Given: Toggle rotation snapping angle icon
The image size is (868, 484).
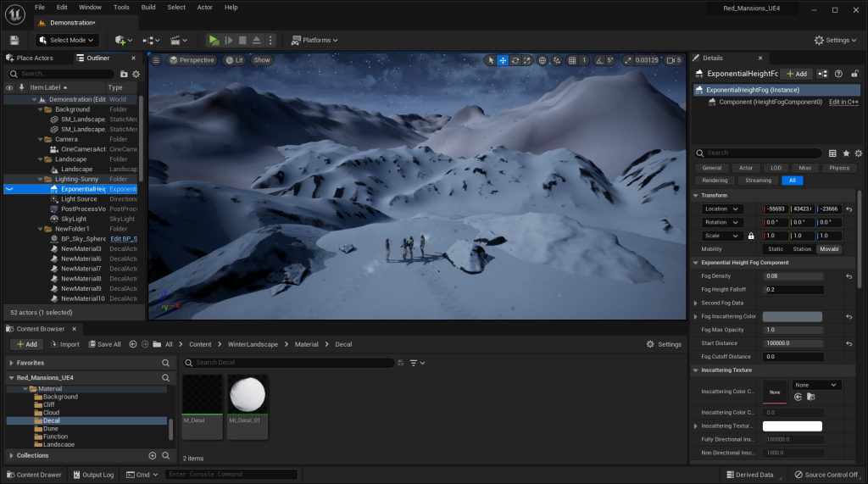Looking at the screenshot, I should [x=599, y=60].
